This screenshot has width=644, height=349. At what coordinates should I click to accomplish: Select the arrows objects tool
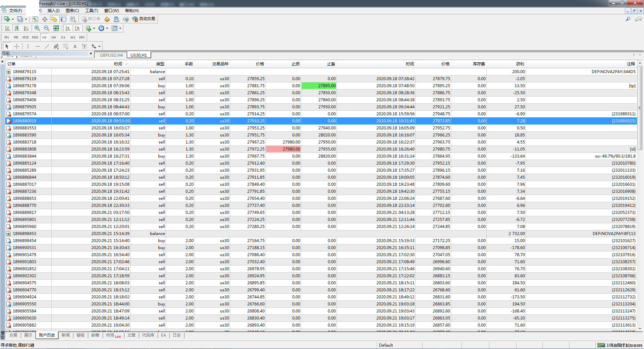click(94, 47)
